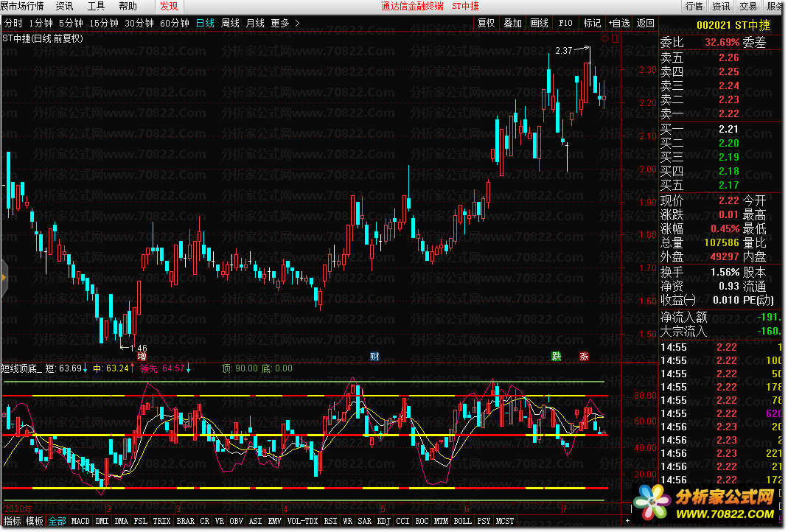This screenshot has width=788, height=532.
Task: Click the 卖一 price 2.22
Action: click(x=729, y=114)
